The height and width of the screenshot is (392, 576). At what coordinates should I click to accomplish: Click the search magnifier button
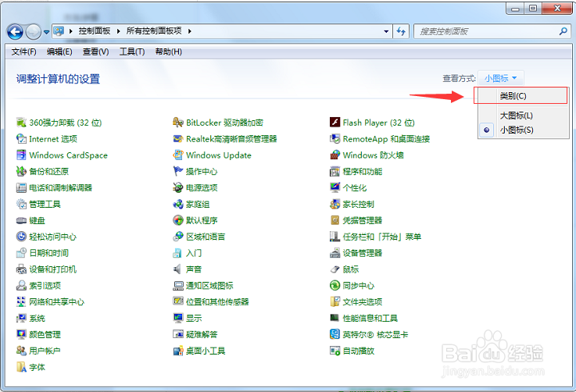pos(563,31)
